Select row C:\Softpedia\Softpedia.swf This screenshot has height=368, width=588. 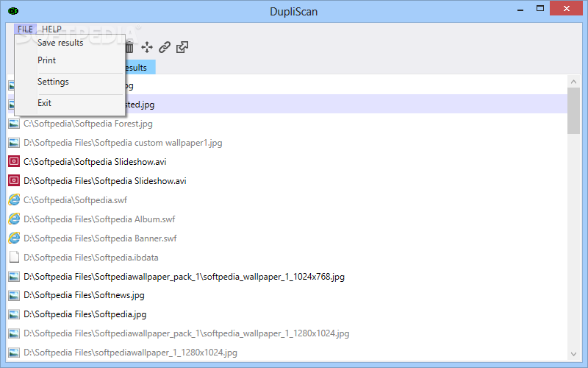click(287, 200)
